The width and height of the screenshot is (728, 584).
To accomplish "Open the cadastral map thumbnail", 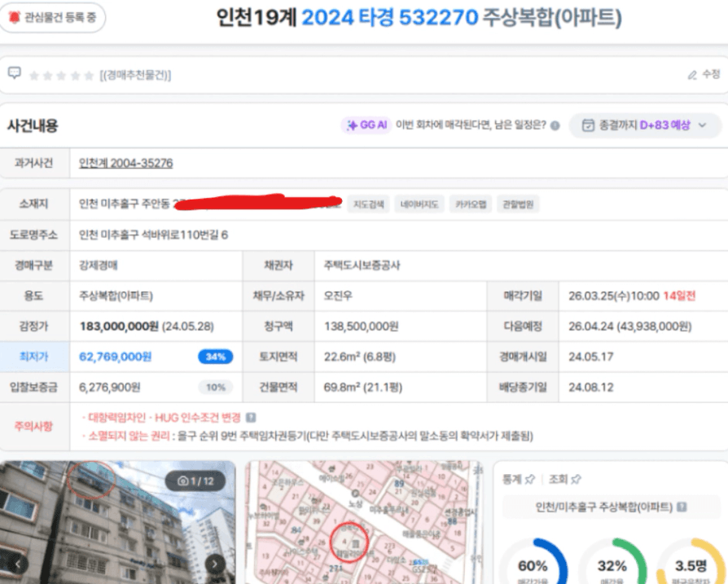I will pyautogui.click(x=363, y=522).
